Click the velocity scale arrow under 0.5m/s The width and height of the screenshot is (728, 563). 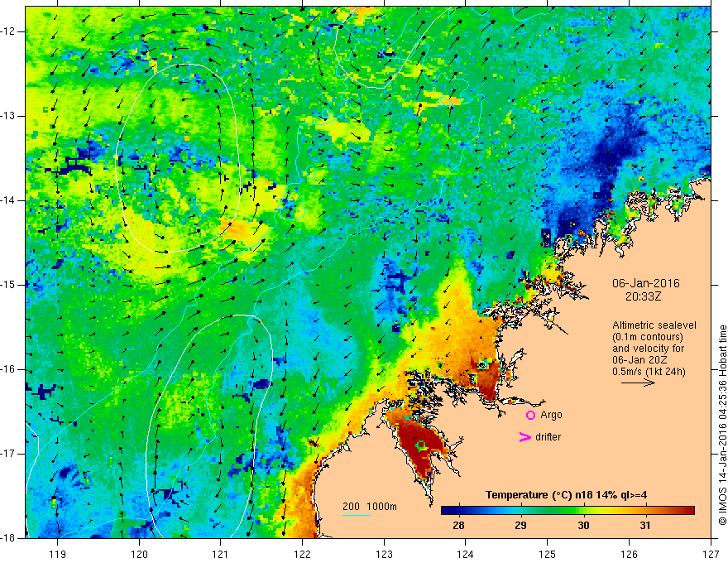point(638,383)
